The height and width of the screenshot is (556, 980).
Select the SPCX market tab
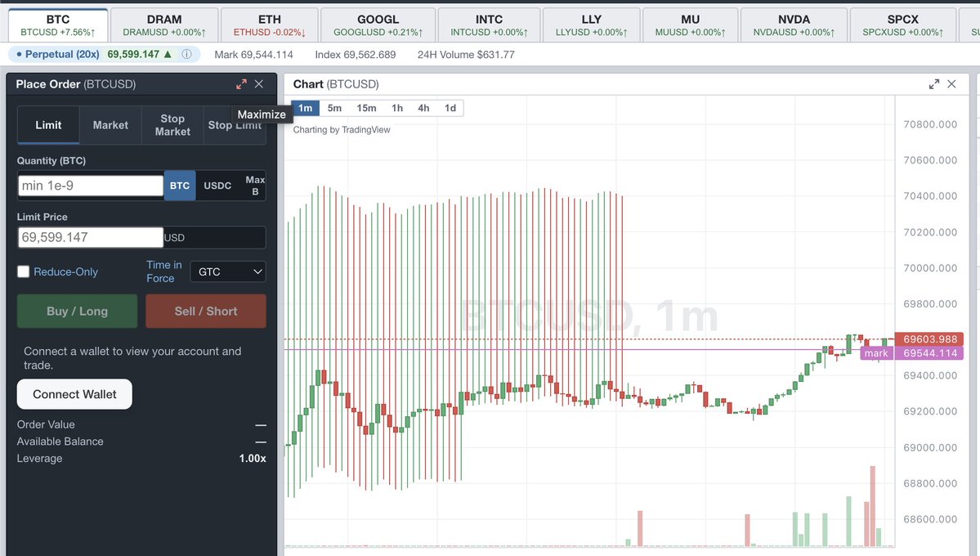click(x=903, y=25)
